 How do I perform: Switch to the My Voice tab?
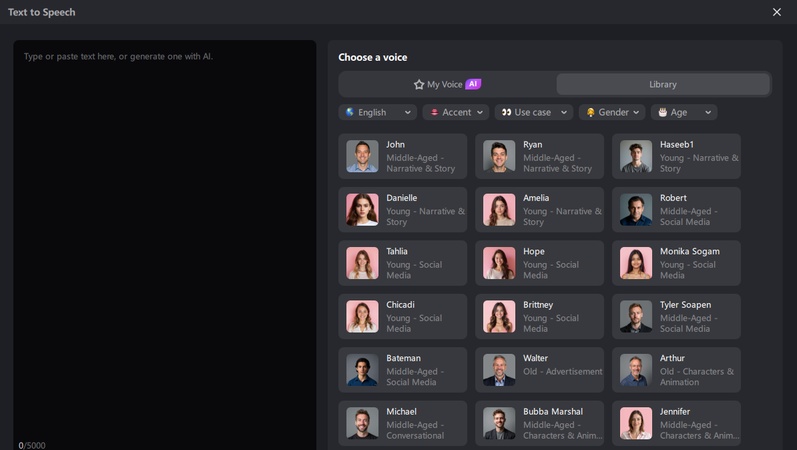447,84
